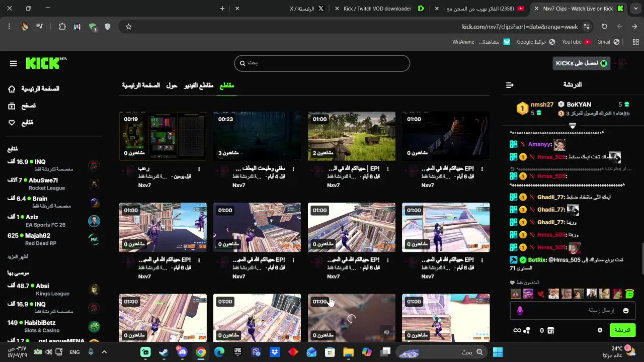Open the channel's Home tab
644x362 pixels.
click(x=141, y=85)
